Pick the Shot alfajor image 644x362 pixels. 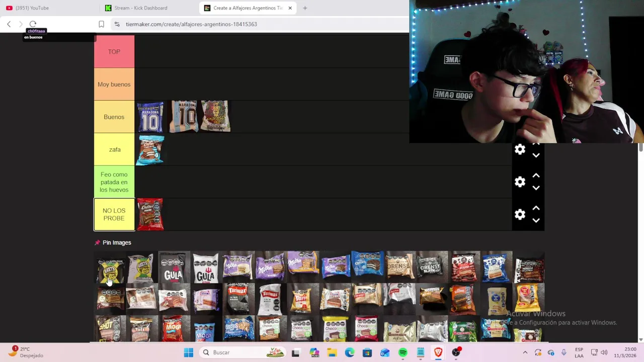tap(109, 329)
